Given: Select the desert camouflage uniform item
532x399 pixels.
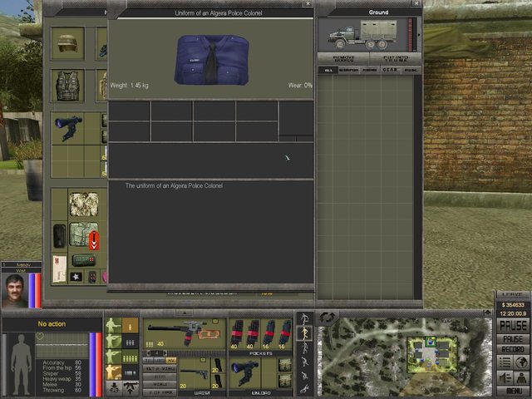Looking at the screenshot, I should [83, 204].
